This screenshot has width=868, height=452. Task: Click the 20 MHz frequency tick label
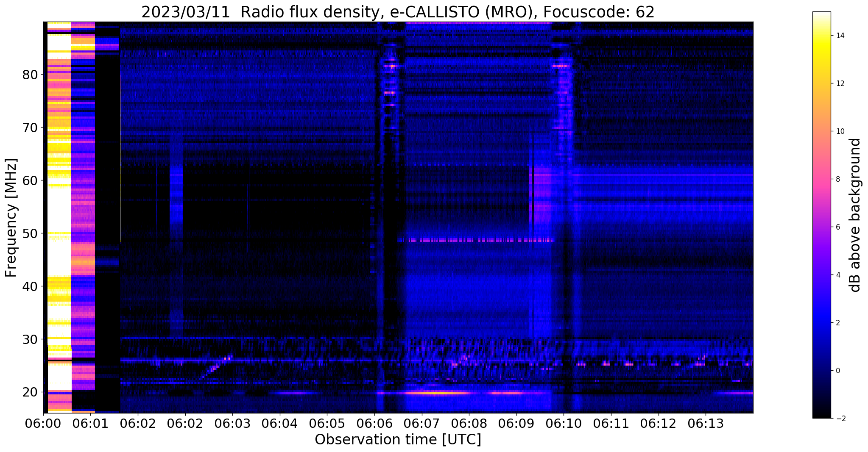click(30, 392)
